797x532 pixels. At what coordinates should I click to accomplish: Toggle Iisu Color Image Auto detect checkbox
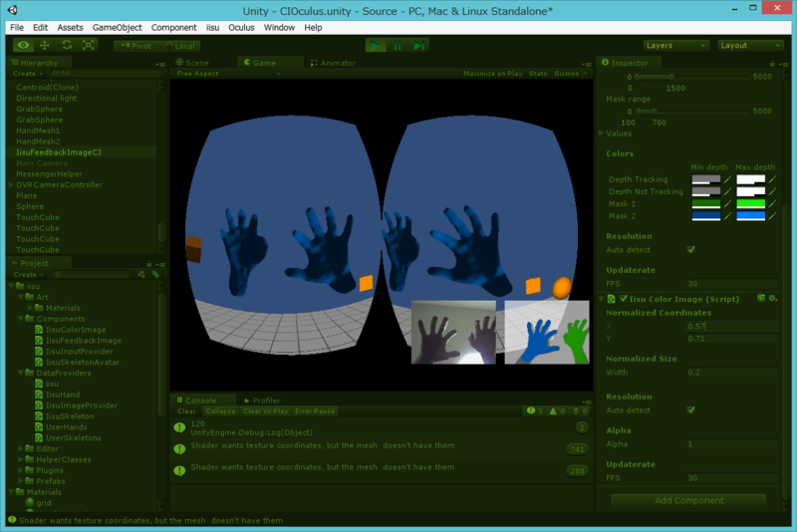[690, 410]
